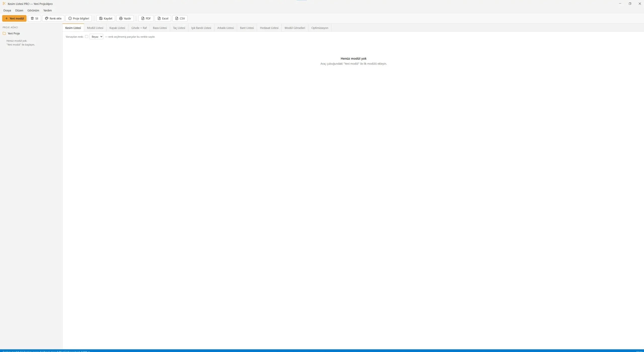This screenshot has height=352, width=644.
Task: Click the Sil trash button
Action: coord(34,18)
